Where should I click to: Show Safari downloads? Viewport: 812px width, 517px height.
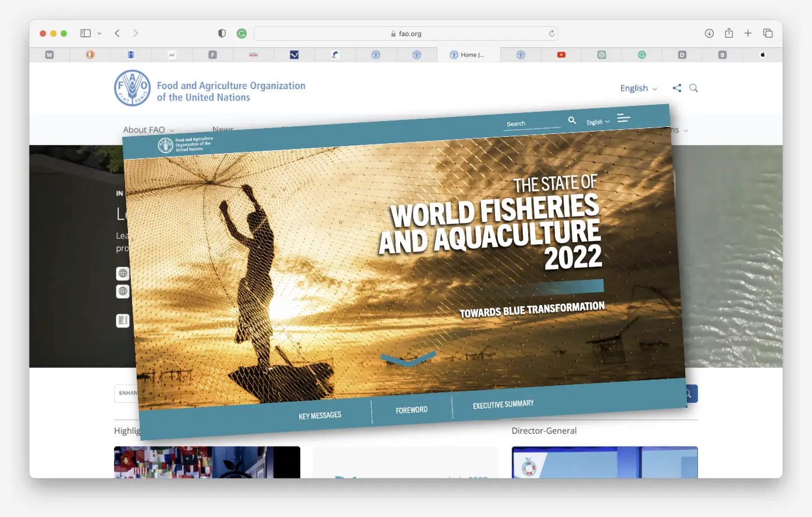(x=709, y=33)
